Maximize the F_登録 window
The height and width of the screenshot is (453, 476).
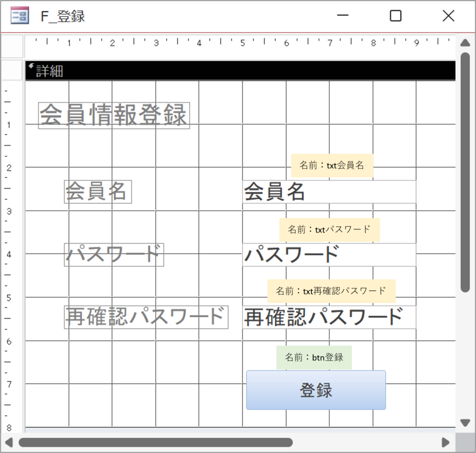pyautogui.click(x=395, y=16)
